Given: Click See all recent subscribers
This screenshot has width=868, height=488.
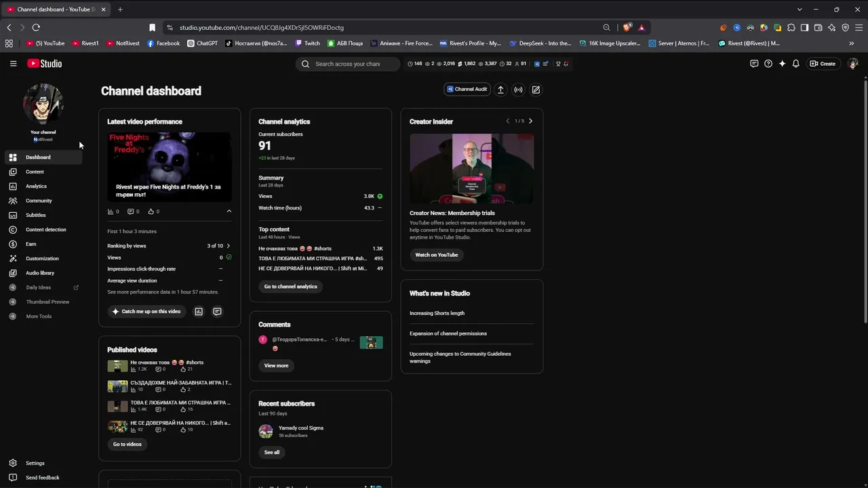Looking at the screenshot, I should point(271,453).
